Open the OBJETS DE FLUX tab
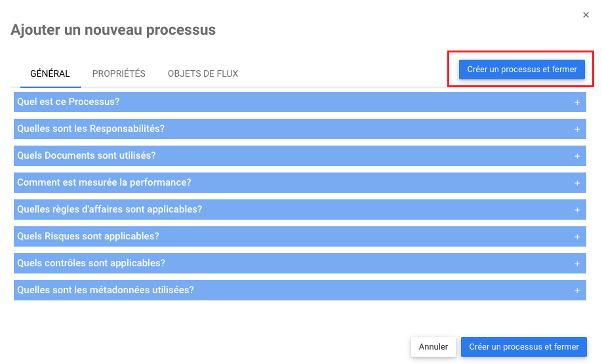 click(203, 73)
